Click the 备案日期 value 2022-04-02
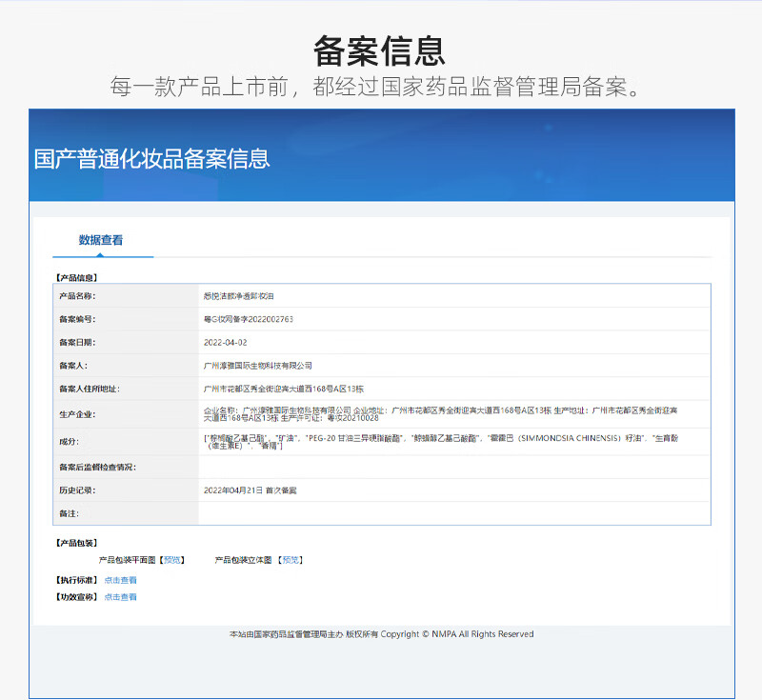 (226, 343)
